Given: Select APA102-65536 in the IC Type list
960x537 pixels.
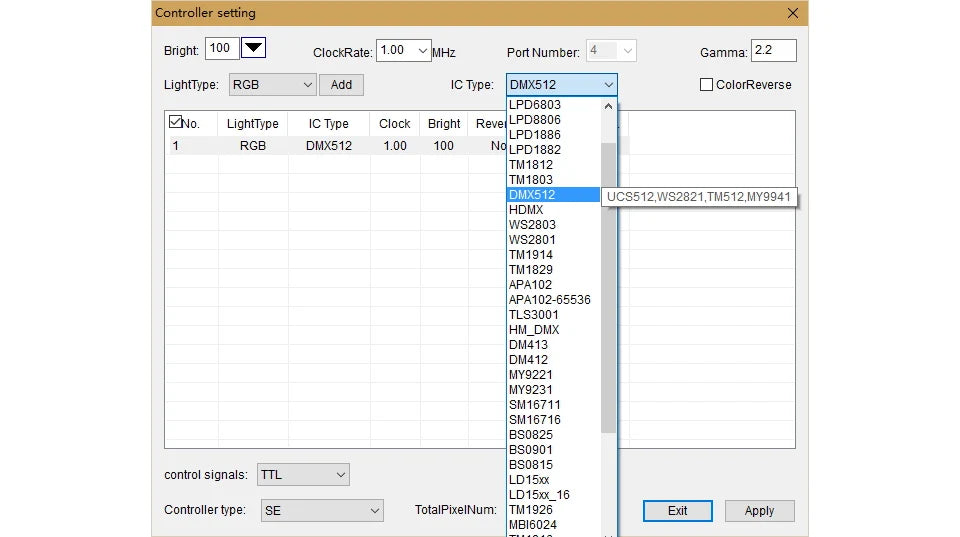Looking at the screenshot, I should [549, 299].
